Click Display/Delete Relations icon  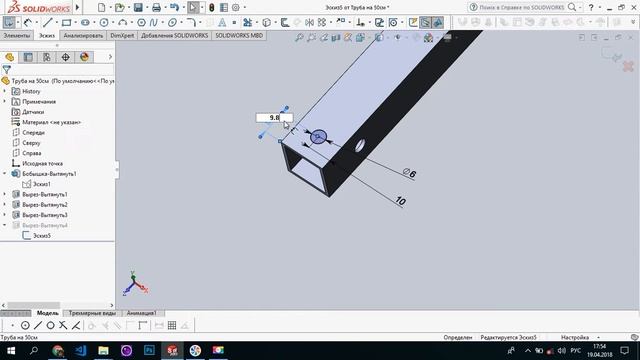tap(360, 22)
